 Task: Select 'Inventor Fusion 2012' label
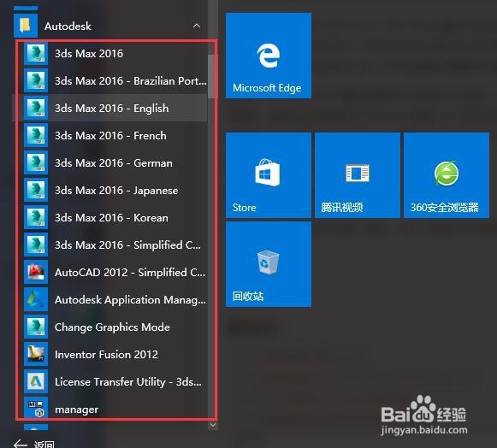coord(106,354)
